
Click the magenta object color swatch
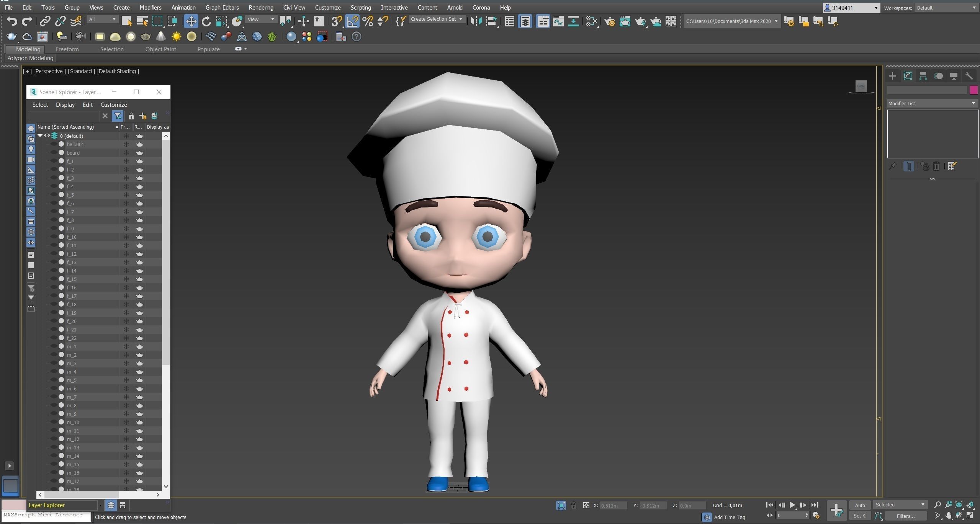tap(973, 90)
